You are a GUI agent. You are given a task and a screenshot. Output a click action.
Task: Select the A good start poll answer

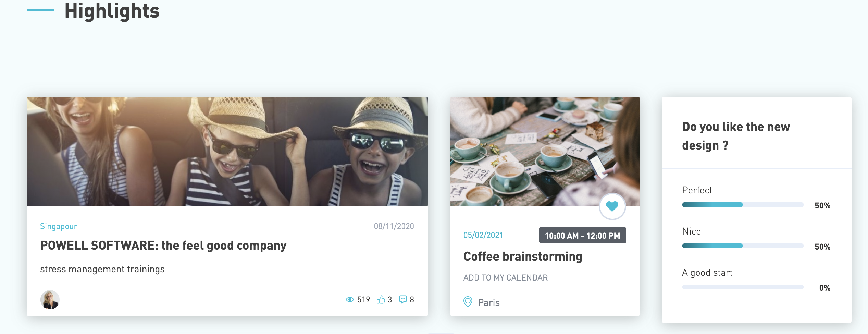707,273
